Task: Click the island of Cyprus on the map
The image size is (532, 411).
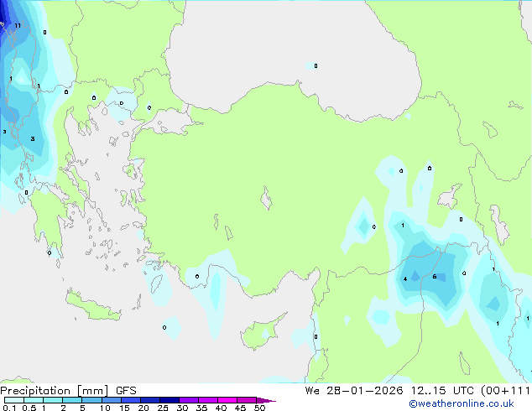Action: [x=261, y=333]
